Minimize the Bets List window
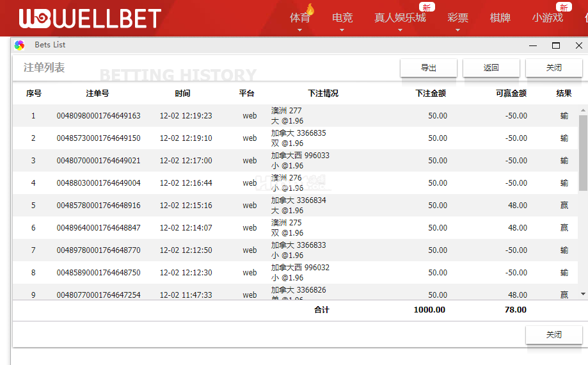 533,45
